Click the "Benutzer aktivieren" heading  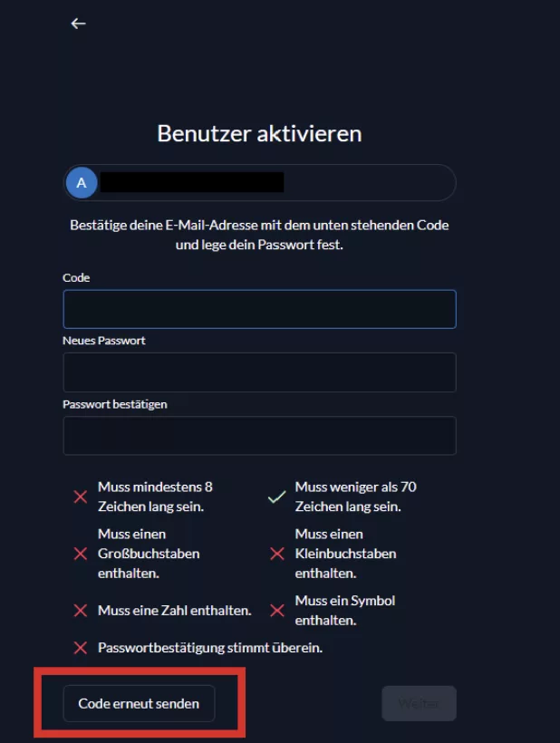[x=259, y=133]
